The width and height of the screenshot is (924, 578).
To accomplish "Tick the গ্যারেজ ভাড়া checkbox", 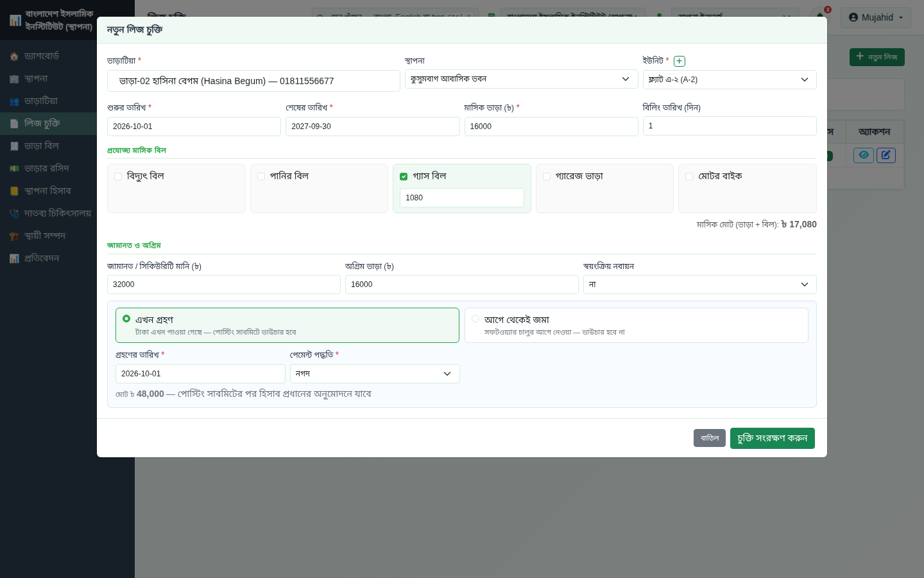I will pyautogui.click(x=547, y=177).
